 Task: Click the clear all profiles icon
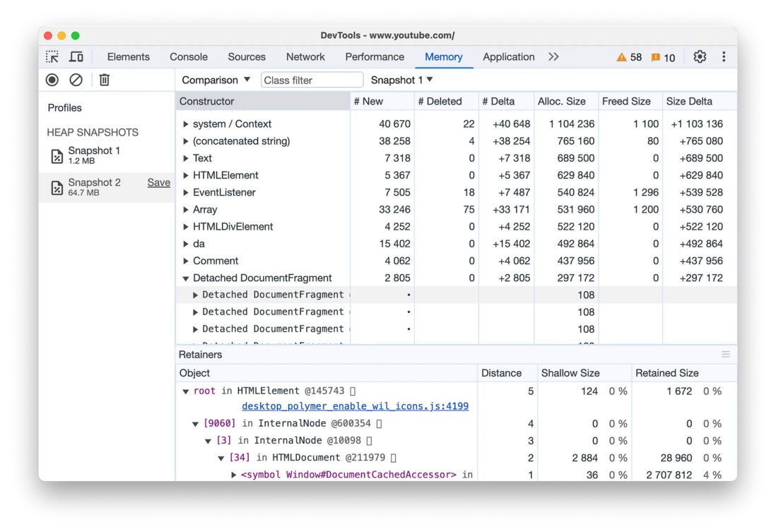click(x=76, y=80)
